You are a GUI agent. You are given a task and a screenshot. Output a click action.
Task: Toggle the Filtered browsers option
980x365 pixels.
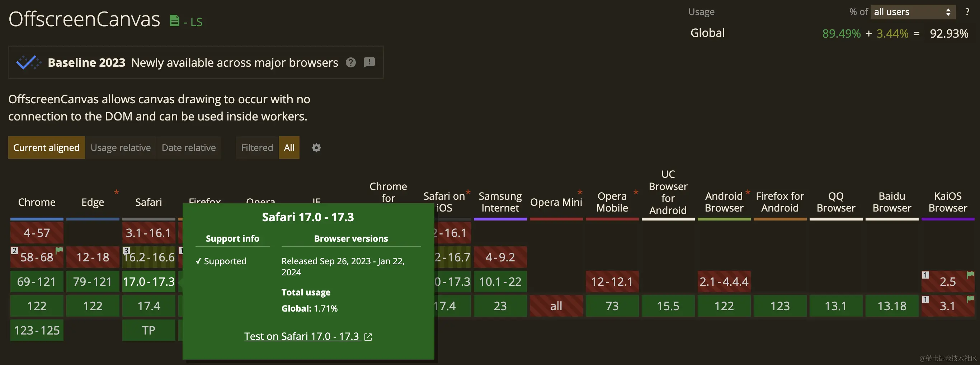click(257, 147)
